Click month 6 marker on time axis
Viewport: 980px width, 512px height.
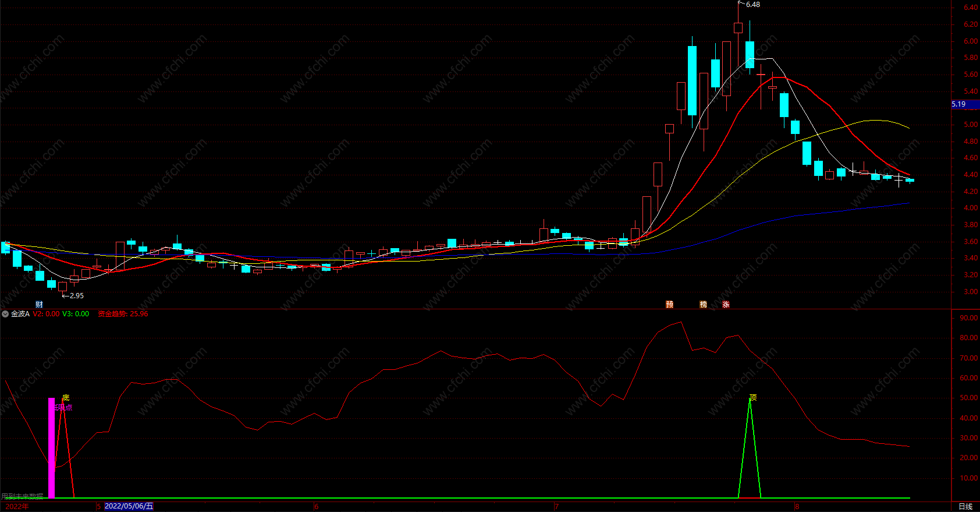(317, 507)
